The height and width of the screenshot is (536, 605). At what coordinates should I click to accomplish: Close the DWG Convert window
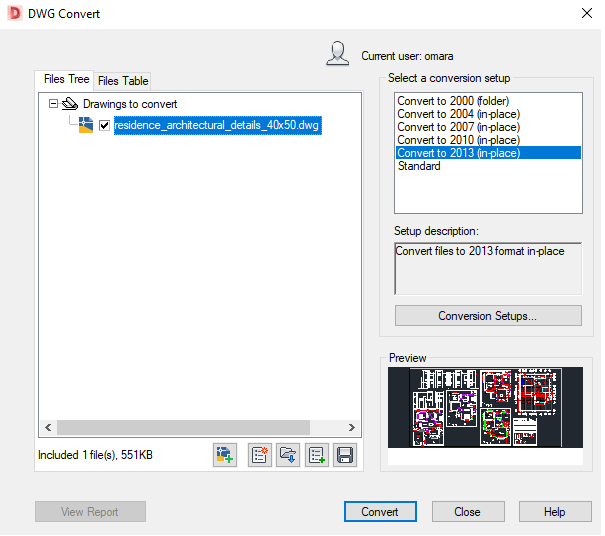click(586, 13)
